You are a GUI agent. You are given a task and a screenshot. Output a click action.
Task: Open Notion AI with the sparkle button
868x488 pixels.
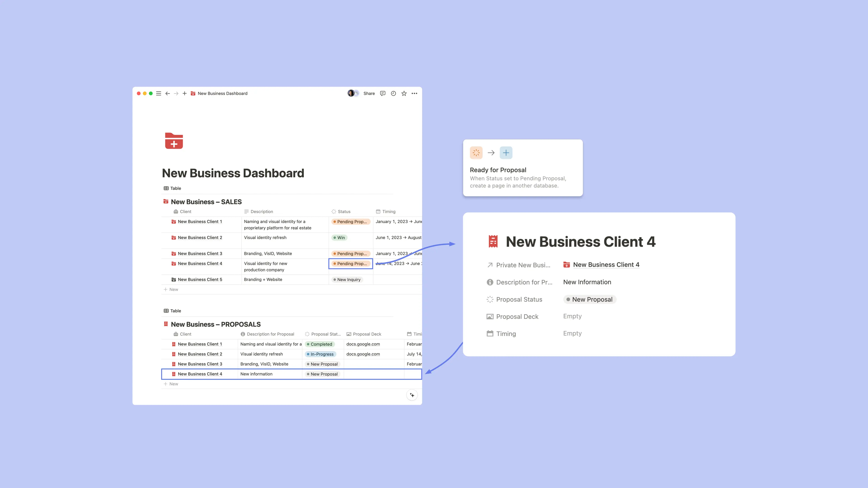pos(412,395)
